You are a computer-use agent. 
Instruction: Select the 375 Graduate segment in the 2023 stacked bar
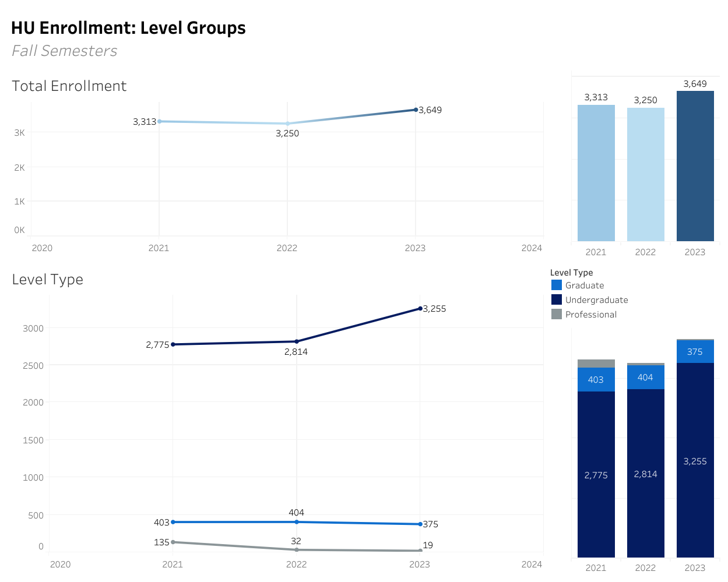point(695,352)
